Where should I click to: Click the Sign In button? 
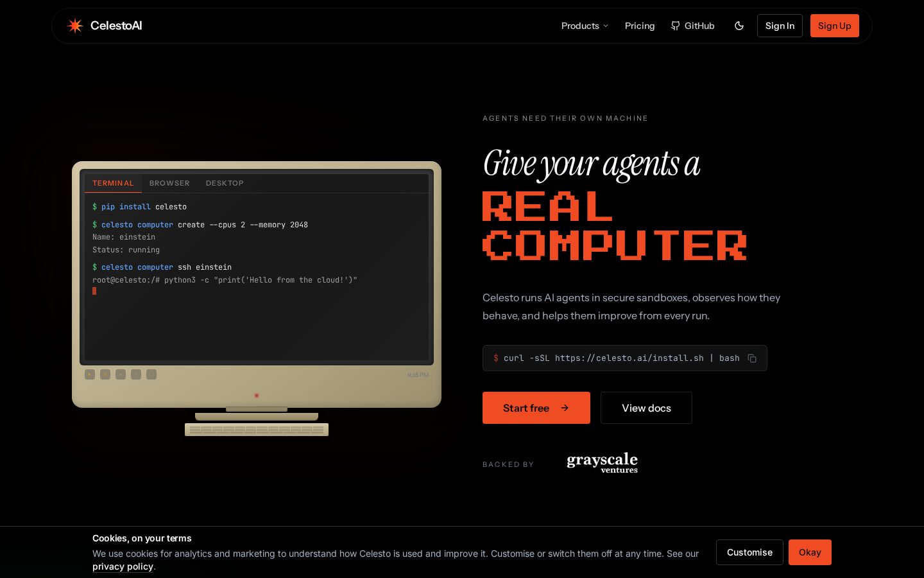pyautogui.click(x=780, y=26)
